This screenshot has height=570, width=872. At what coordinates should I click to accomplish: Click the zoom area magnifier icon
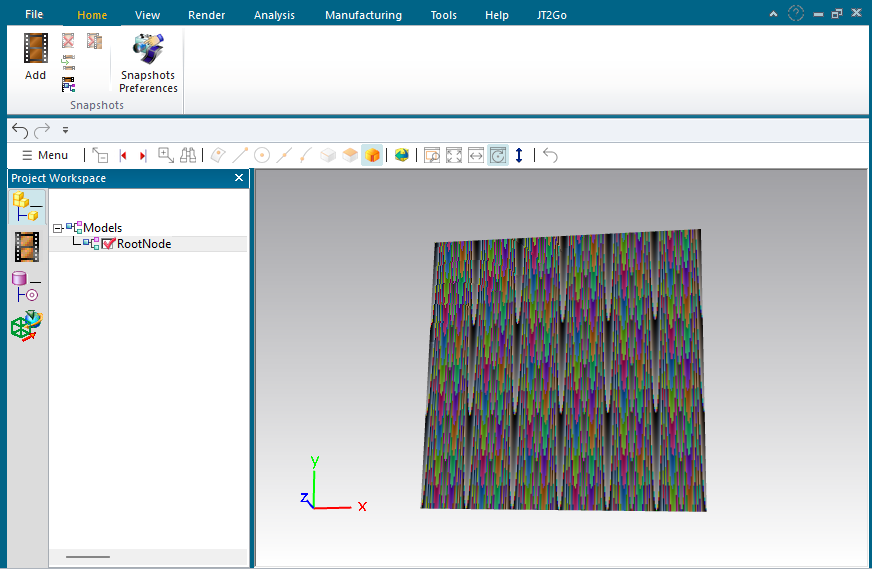click(x=432, y=155)
